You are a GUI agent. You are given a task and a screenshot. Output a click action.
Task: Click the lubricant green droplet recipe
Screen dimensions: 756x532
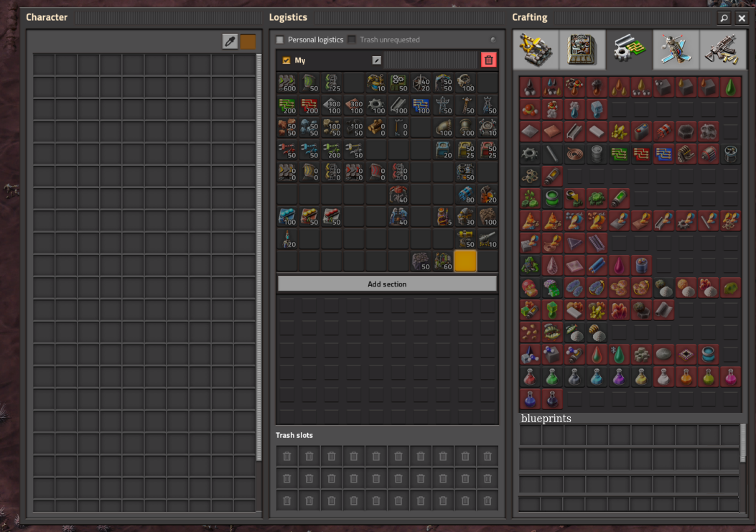tap(730, 88)
